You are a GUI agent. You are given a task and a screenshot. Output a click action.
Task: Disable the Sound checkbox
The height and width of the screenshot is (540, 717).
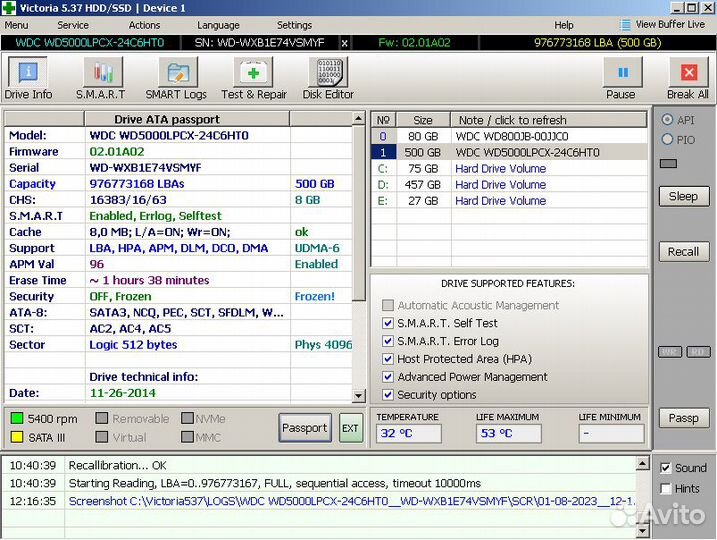pos(666,468)
